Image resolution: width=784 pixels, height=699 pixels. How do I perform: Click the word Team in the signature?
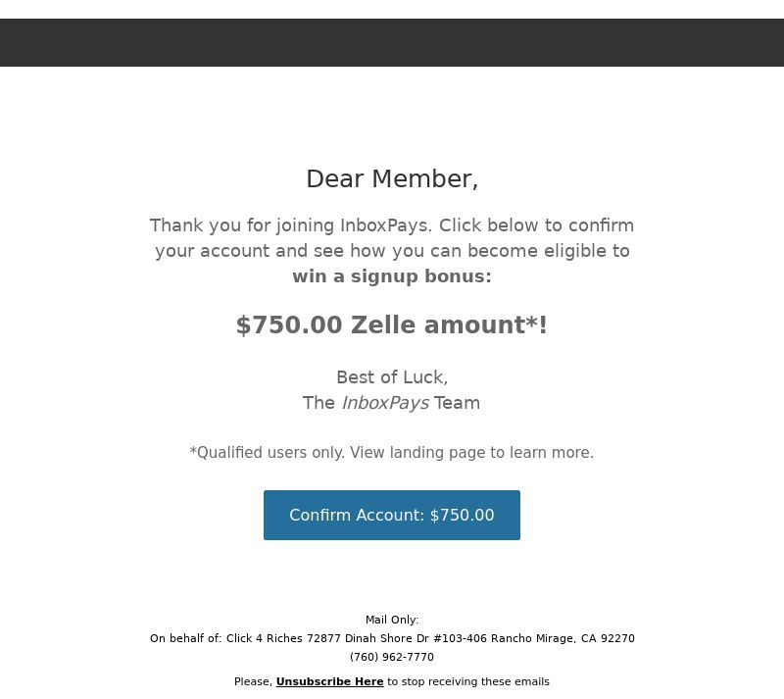click(x=457, y=403)
